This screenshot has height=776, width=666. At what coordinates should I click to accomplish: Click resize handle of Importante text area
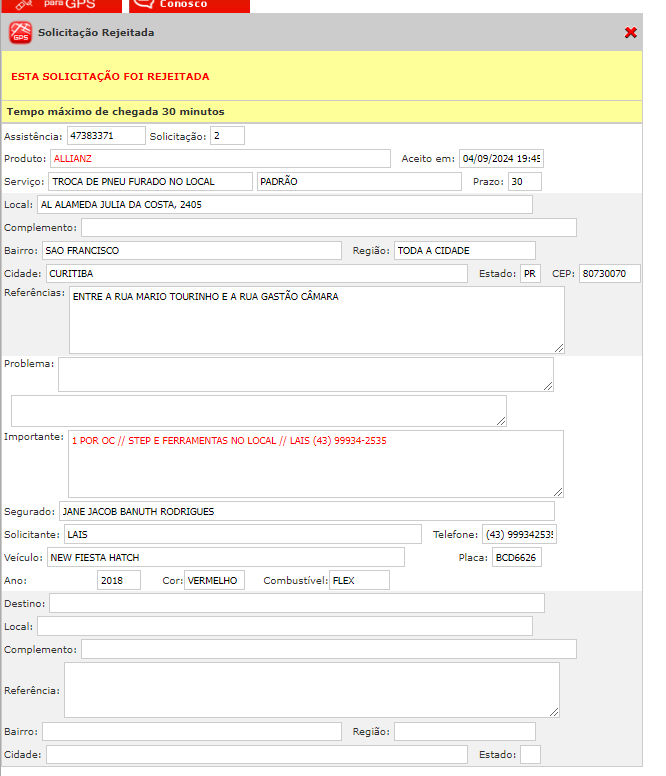558,492
